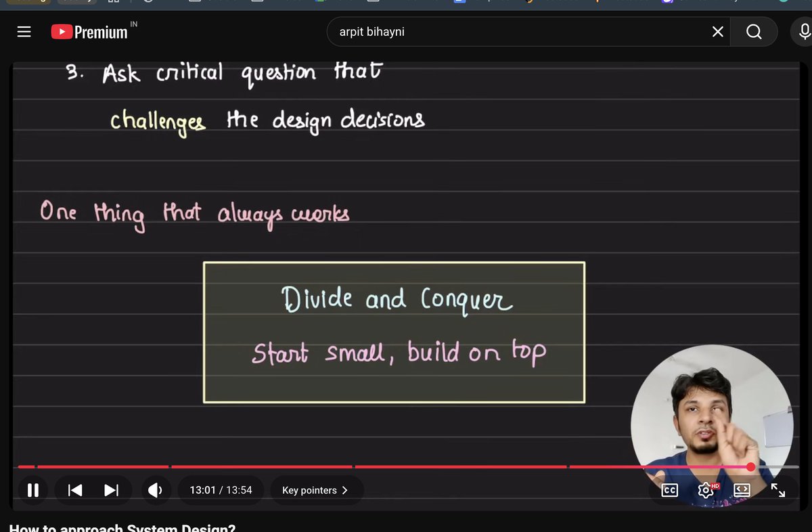Skip to next video

(112, 490)
